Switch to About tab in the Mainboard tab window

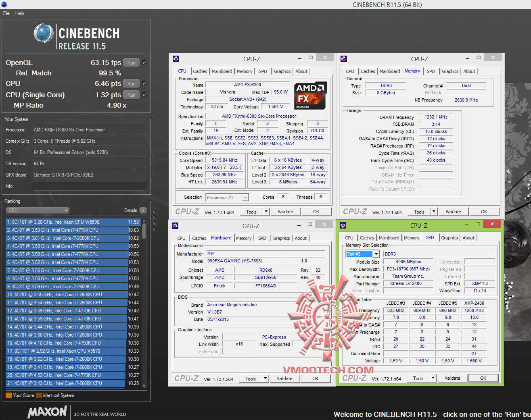point(301,238)
